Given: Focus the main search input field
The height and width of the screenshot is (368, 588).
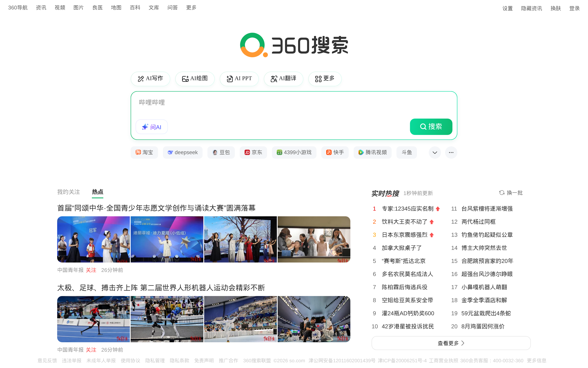Looking at the screenshot, I should tap(294, 102).
